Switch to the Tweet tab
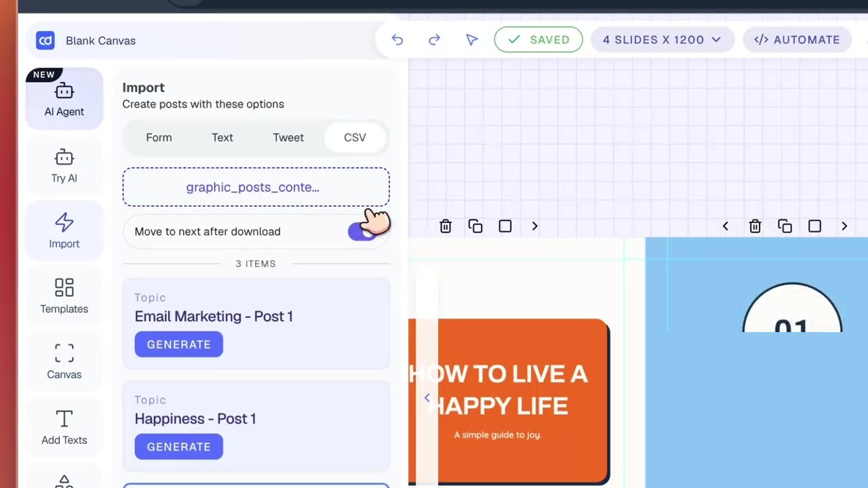Viewport: 868px width, 488px height. [288, 138]
